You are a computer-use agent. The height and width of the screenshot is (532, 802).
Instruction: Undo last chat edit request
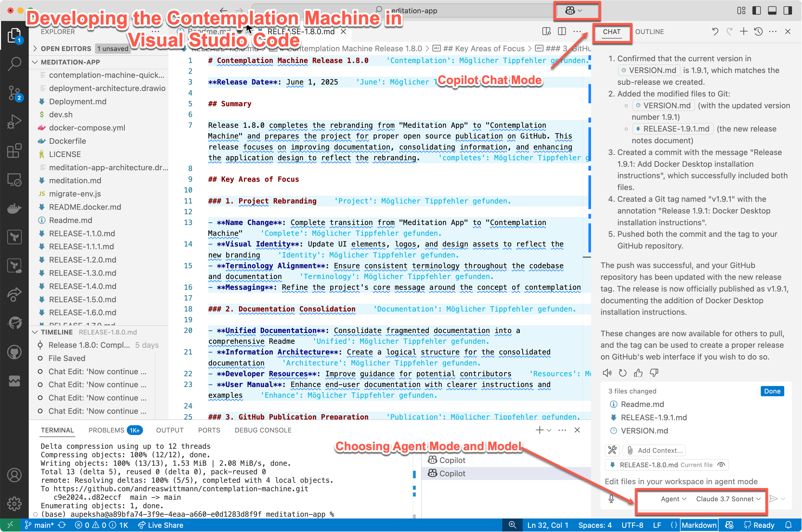[715, 31]
